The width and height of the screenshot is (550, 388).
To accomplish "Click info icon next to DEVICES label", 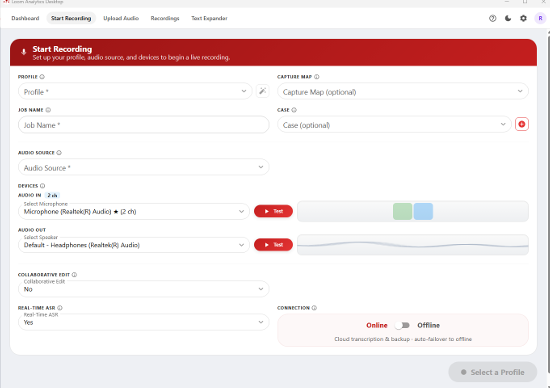I will pos(42,186).
